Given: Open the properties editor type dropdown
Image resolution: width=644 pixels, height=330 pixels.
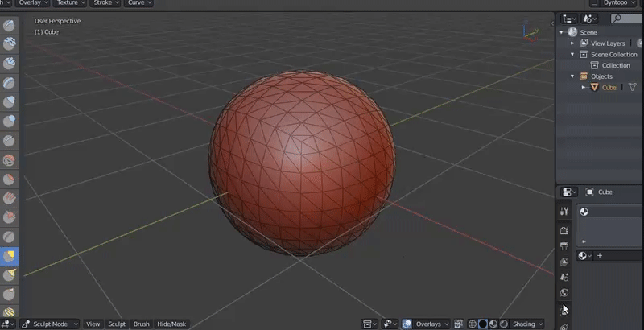Looking at the screenshot, I should pyautogui.click(x=569, y=192).
